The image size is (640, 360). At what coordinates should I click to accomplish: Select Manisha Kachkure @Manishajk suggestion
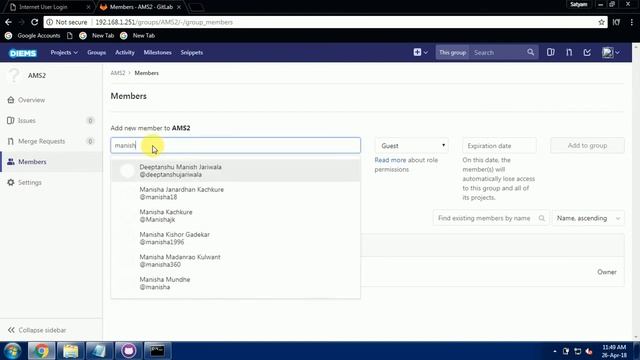pyautogui.click(x=236, y=216)
